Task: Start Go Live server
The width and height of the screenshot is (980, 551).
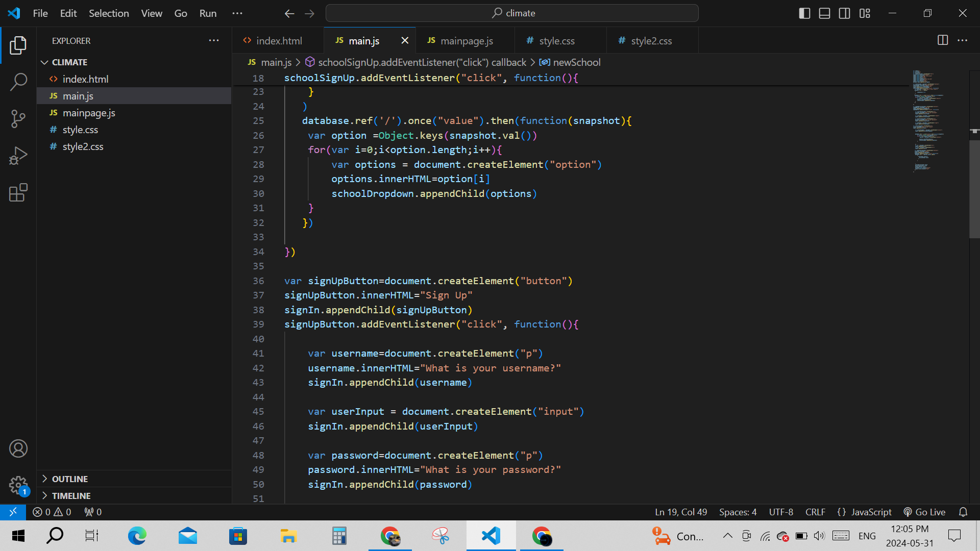Action: 924,512
